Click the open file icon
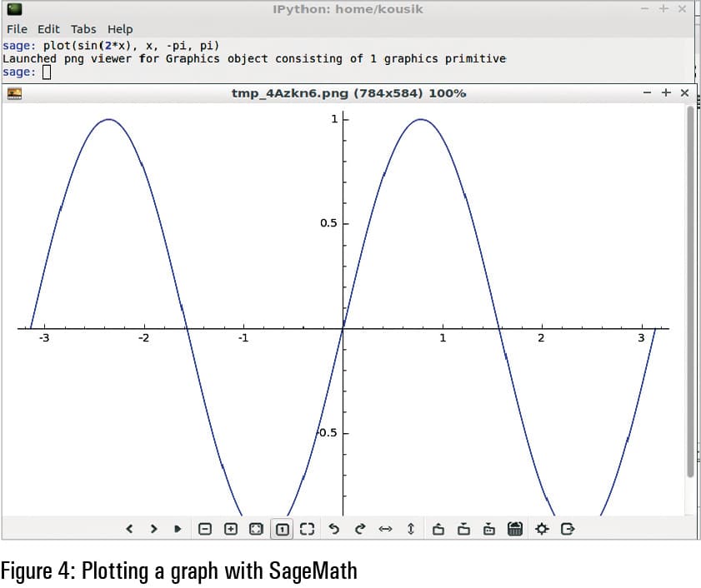 (x=438, y=529)
